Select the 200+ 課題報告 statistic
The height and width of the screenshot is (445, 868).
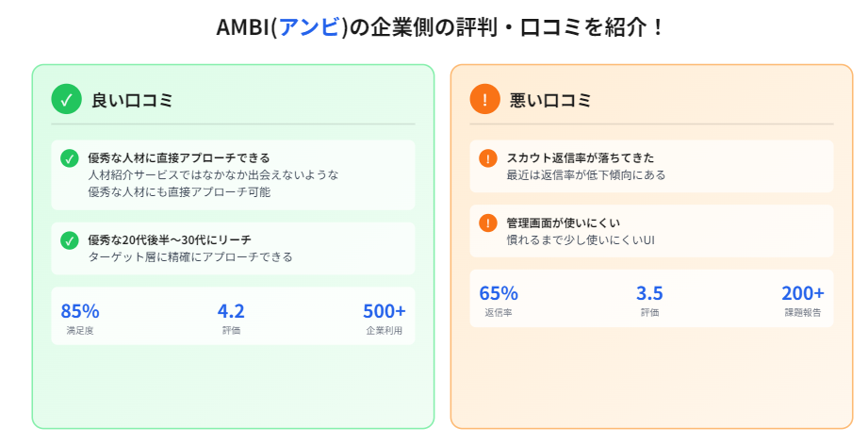802,301
